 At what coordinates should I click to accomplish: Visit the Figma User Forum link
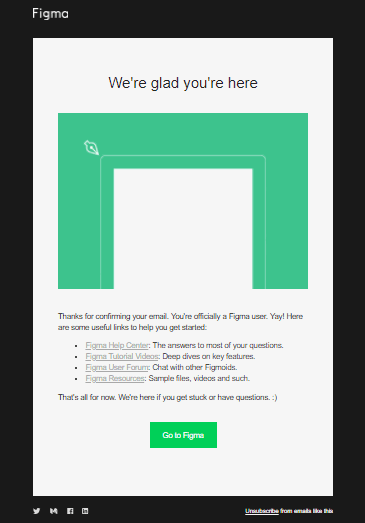click(117, 367)
